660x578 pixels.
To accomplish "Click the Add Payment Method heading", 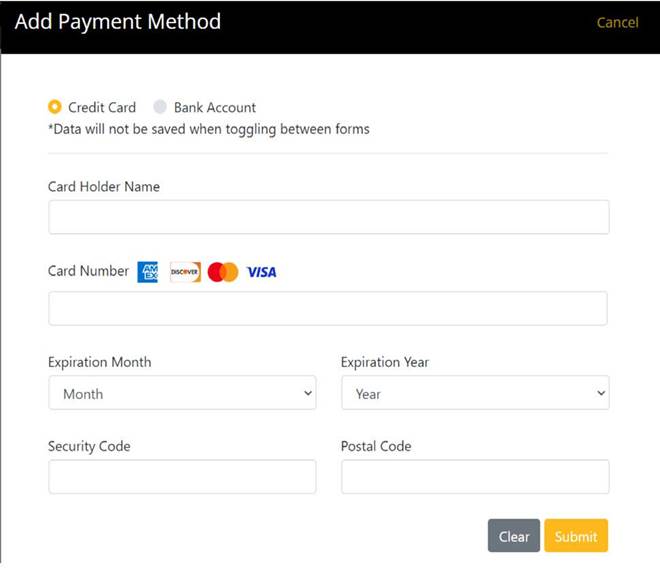I will pos(118,22).
